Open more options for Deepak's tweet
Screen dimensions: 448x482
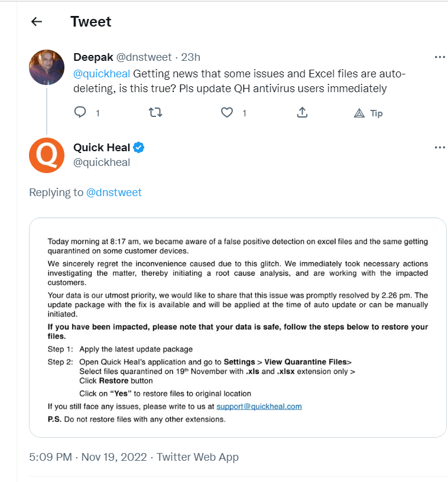(439, 57)
